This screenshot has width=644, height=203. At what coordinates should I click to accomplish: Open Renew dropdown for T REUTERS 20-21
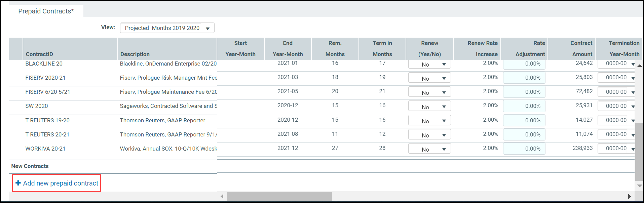429,135
